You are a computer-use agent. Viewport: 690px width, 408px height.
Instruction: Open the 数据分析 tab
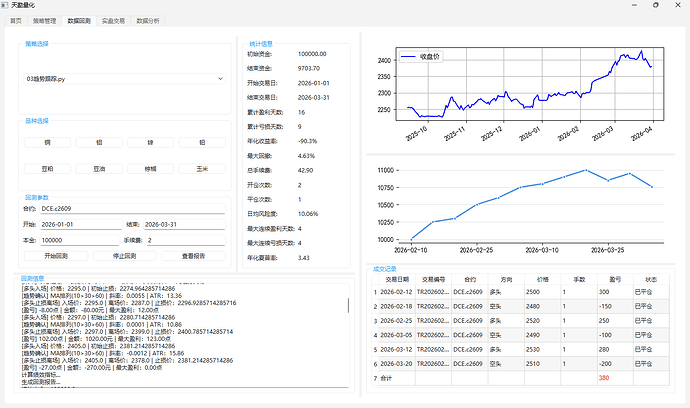pos(147,20)
